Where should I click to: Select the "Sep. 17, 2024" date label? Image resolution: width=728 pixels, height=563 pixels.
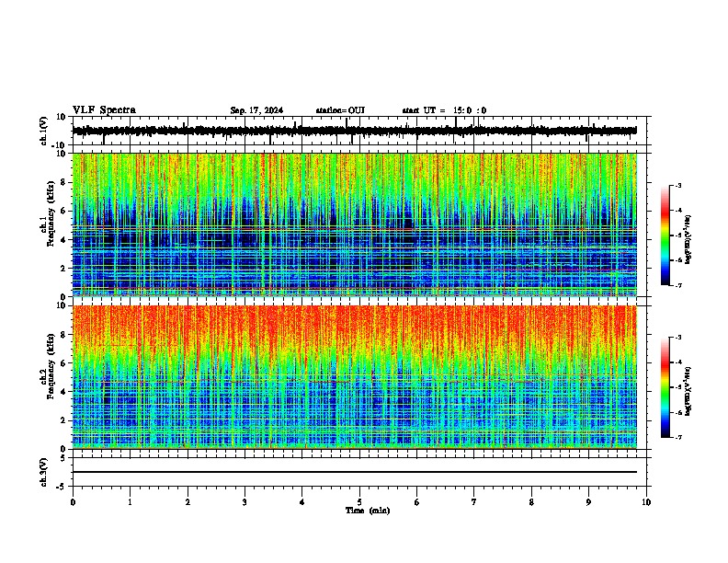click(x=256, y=110)
